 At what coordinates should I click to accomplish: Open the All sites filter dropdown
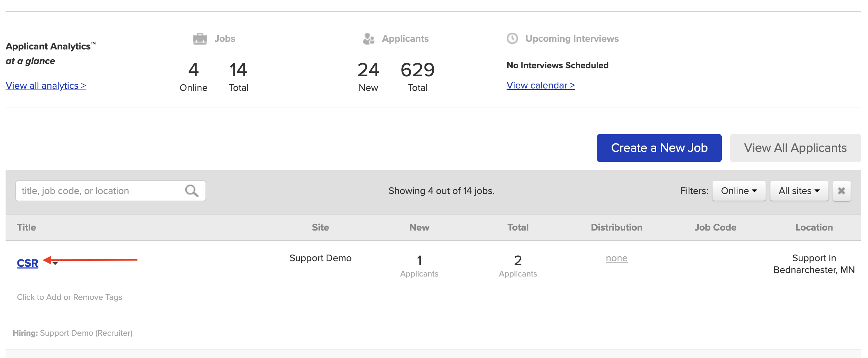pyautogui.click(x=799, y=190)
